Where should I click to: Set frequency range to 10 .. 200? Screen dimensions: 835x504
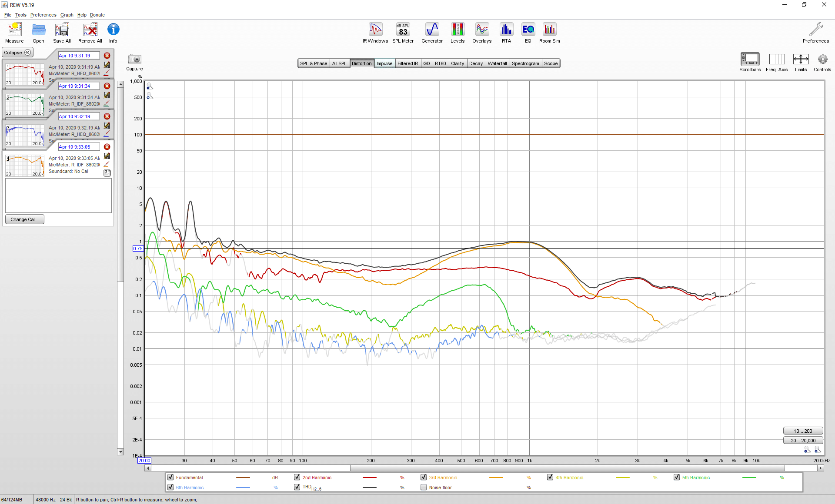[803, 431]
